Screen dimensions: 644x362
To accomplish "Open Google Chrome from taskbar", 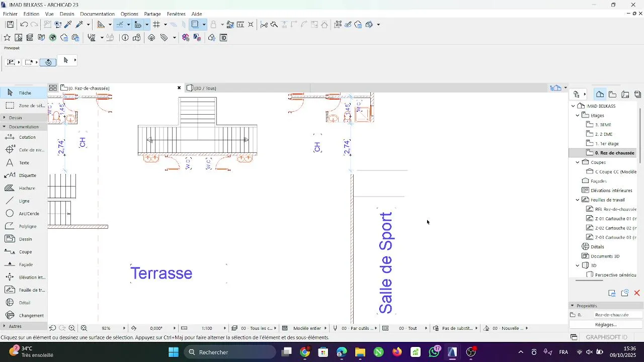I will click(305, 352).
